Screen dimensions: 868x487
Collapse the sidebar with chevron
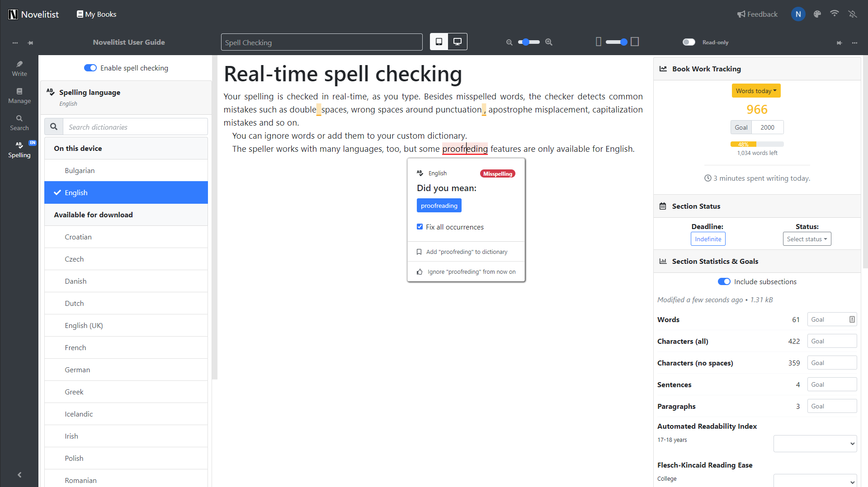coord(19,475)
